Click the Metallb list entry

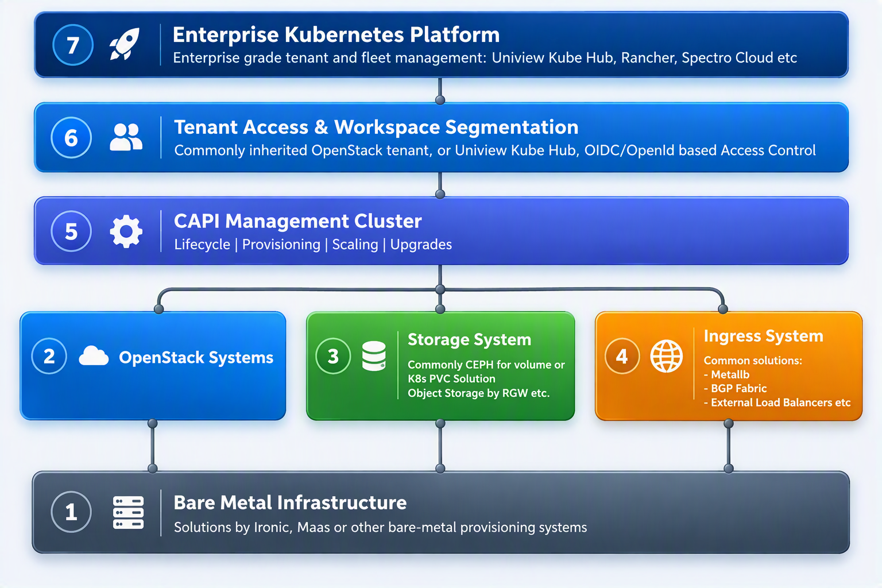(x=726, y=374)
